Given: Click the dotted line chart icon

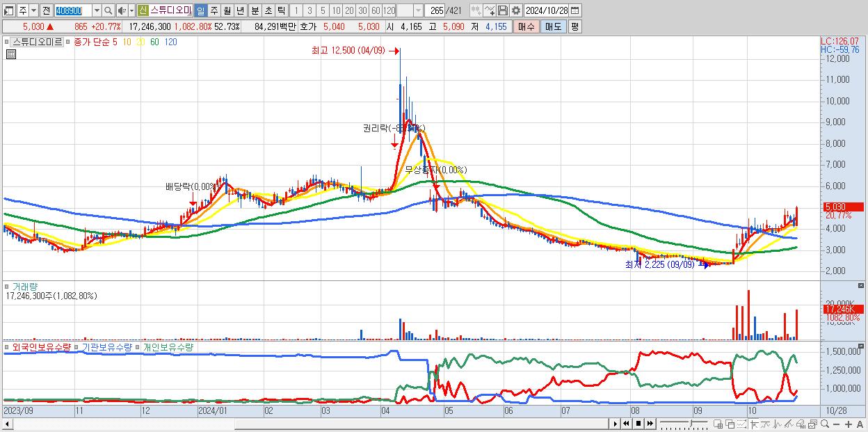Looking at the screenshot, I should 741,424.
